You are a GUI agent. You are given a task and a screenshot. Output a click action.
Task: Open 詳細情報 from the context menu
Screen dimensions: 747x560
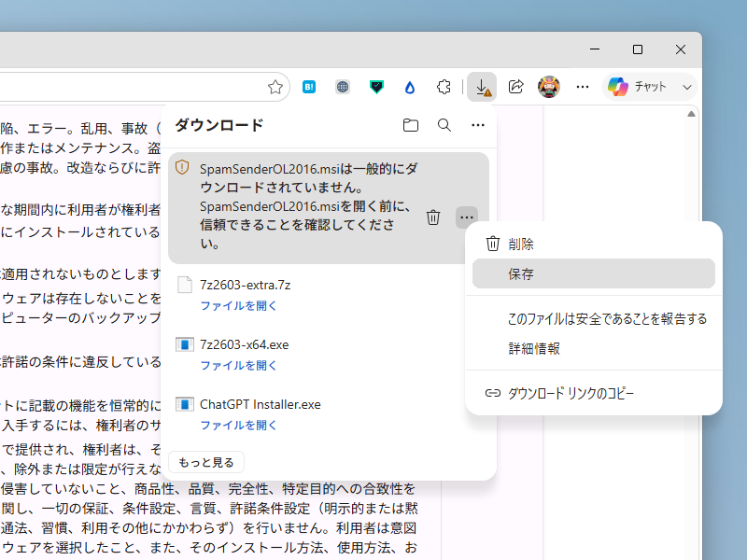[x=593, y=348]
